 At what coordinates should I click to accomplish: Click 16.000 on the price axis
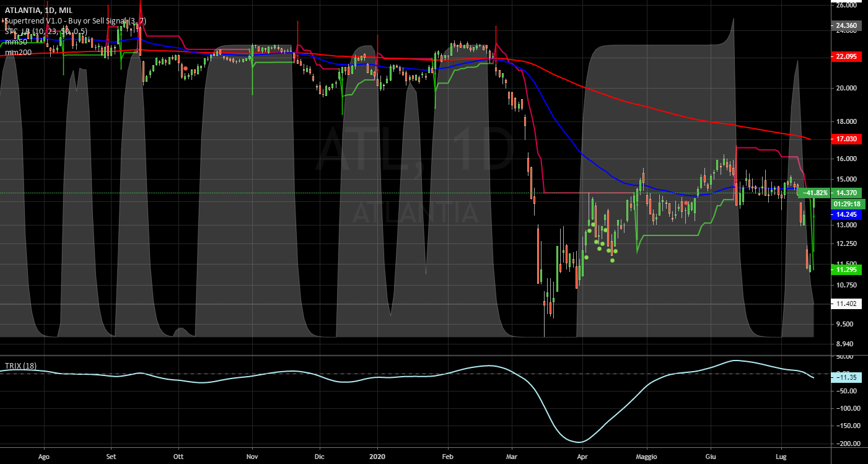click(846, 159)
